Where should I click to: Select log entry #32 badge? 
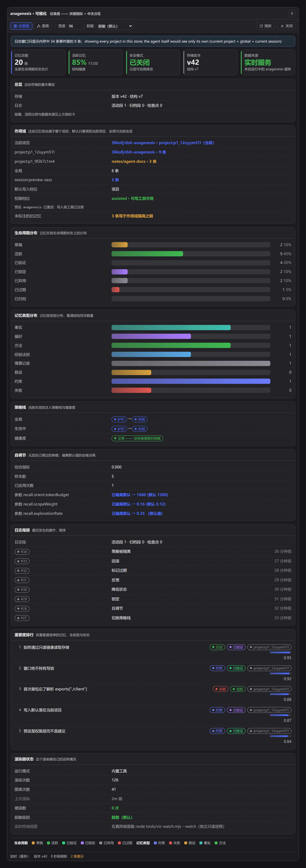pyautogui.click(x=22, y=571)
